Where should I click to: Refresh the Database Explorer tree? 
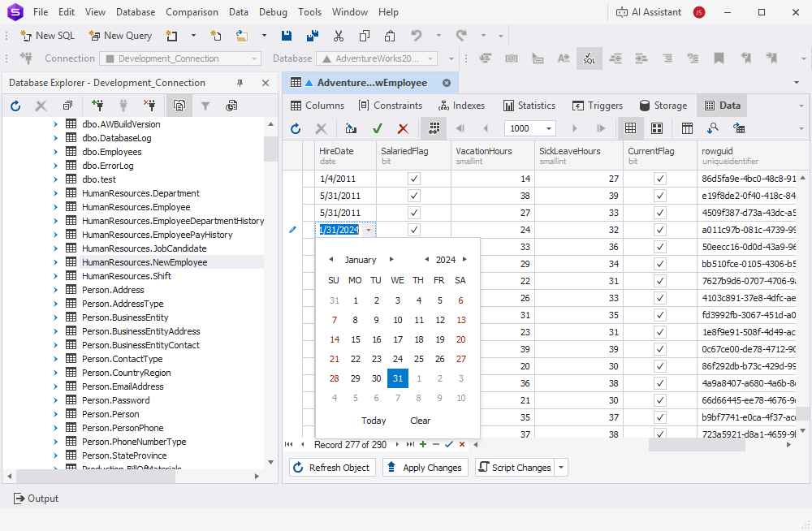(15, 106)
